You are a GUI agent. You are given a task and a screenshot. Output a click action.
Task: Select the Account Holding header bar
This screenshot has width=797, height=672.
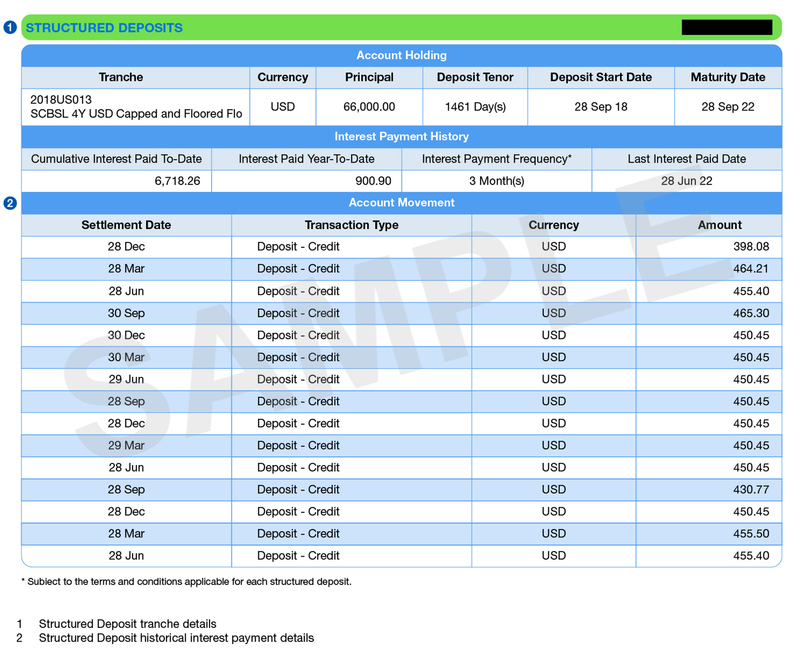coord(401,56)
